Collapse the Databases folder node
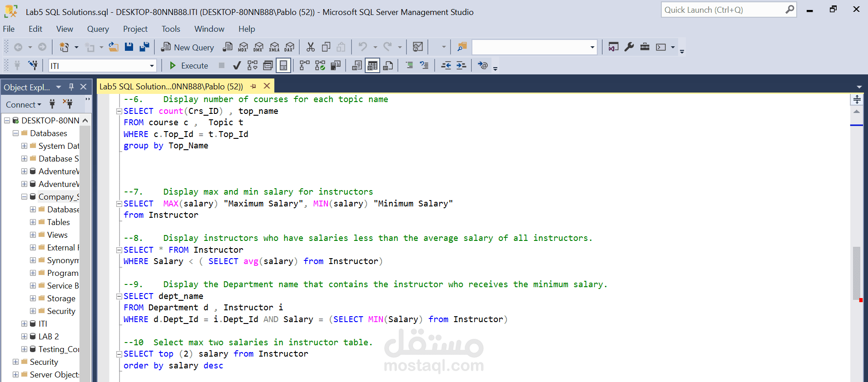Image resolution: width=868 pixels, height=382 pixels. coord(15,133)
